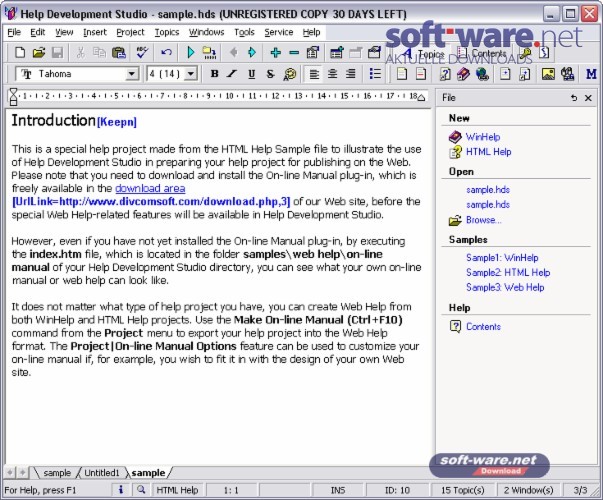Insert a help question-mark jump icon
603x500 pixels.
click(x=445, y=73)
